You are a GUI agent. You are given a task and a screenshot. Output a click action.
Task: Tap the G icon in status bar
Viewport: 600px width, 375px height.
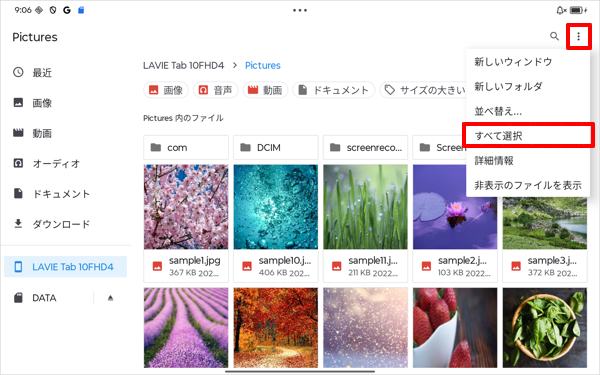pos(67,10)
